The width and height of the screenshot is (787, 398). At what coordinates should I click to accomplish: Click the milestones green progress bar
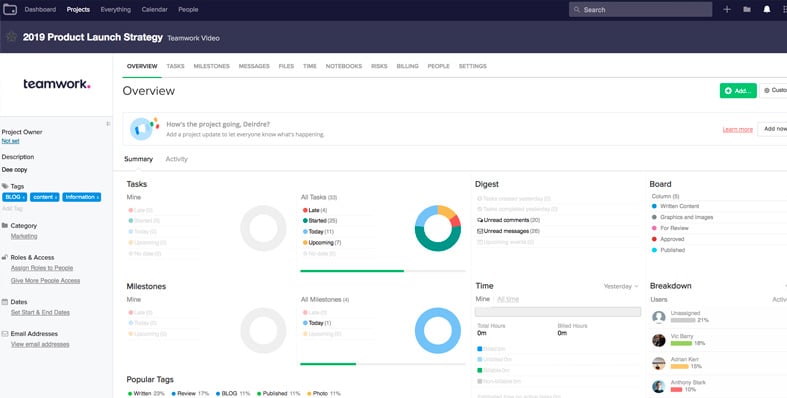(x=328, y=364)
